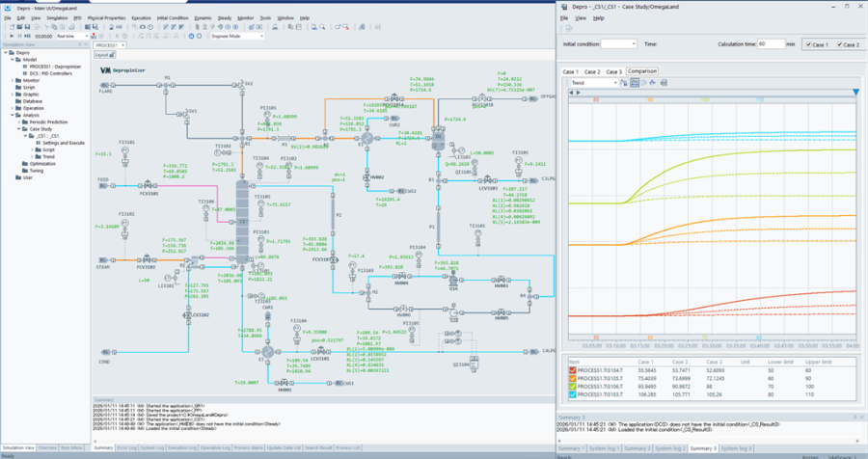Toggle the Case 1 checkbox

tap(807, 44)
